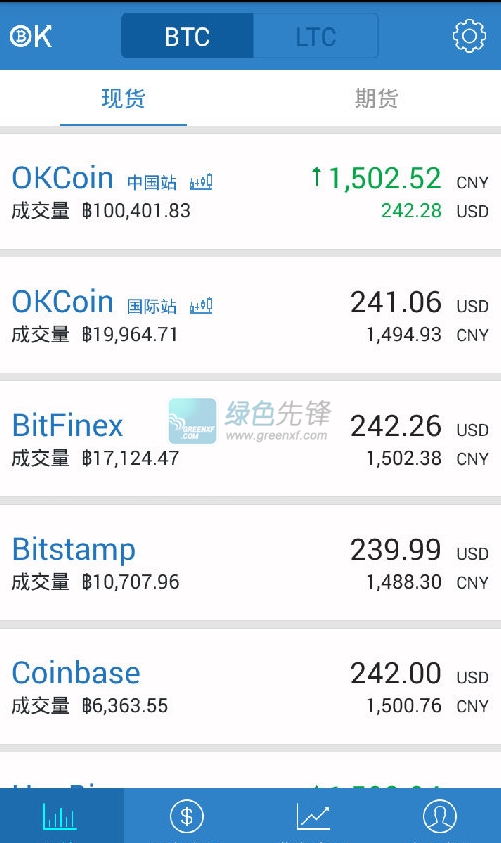
Task: Open the dollar sign trading icon
Action: (187, 816)
